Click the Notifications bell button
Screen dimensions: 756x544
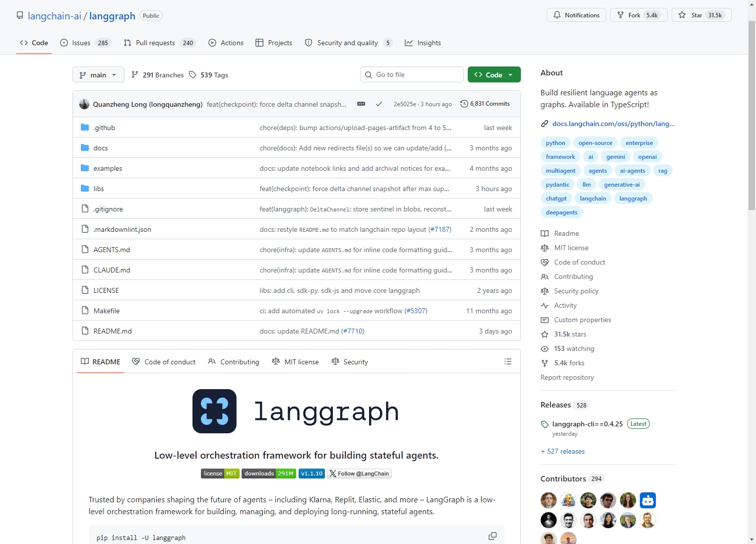576,15
